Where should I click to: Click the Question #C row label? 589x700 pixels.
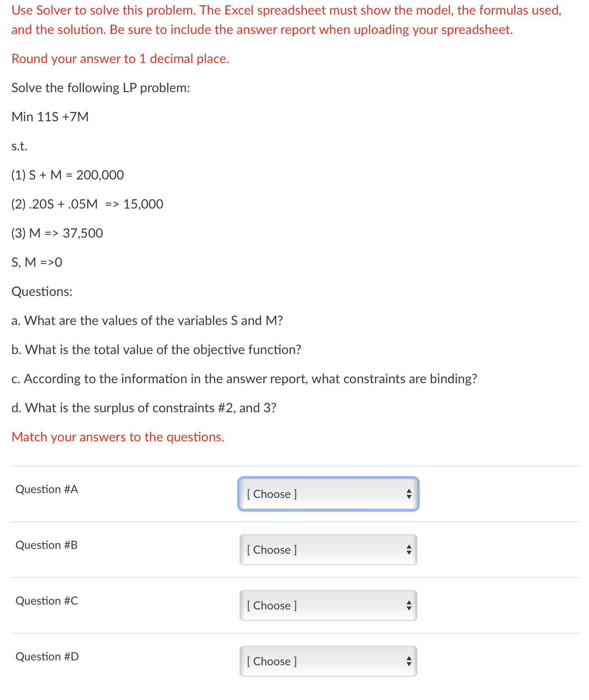pyautogui.click(x=46, y=601)
